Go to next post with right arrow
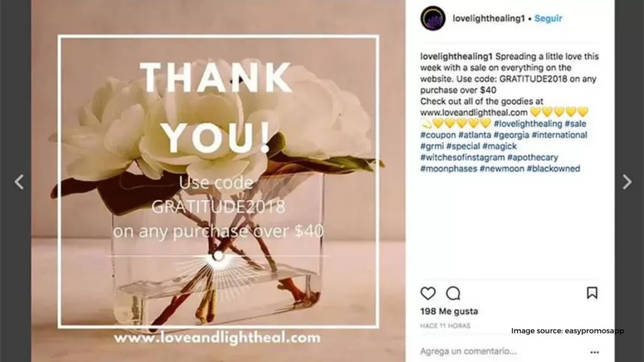This screenshot has width=644, height=362. pyautogui.click(x=627, y=182)
